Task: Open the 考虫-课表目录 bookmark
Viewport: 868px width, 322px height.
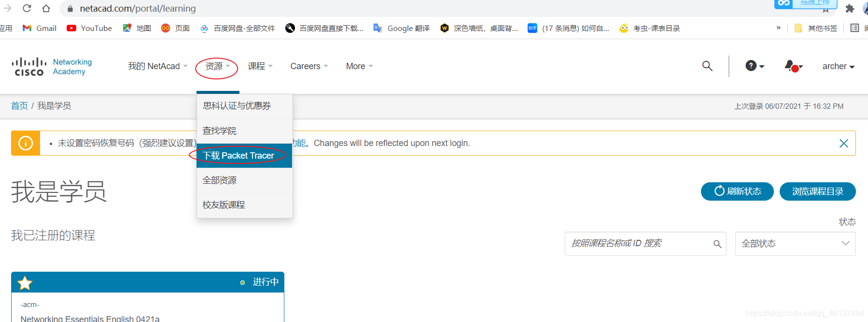Action: 650,28
